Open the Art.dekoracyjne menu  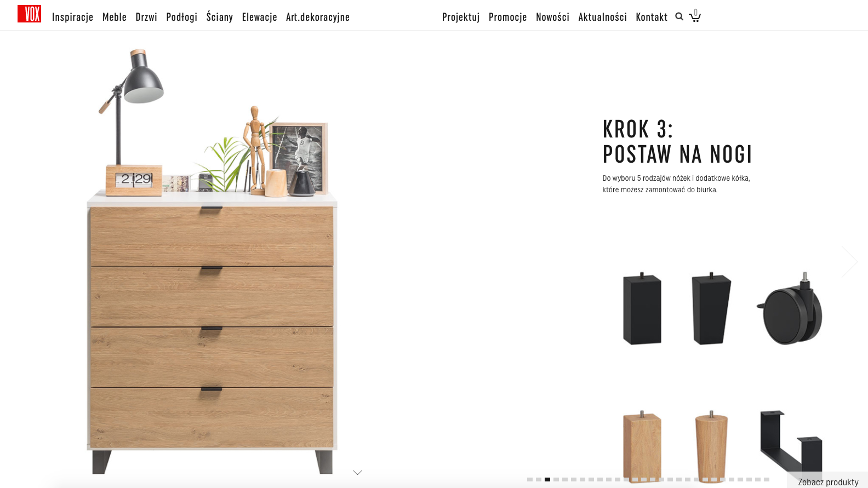coord(318,17)
